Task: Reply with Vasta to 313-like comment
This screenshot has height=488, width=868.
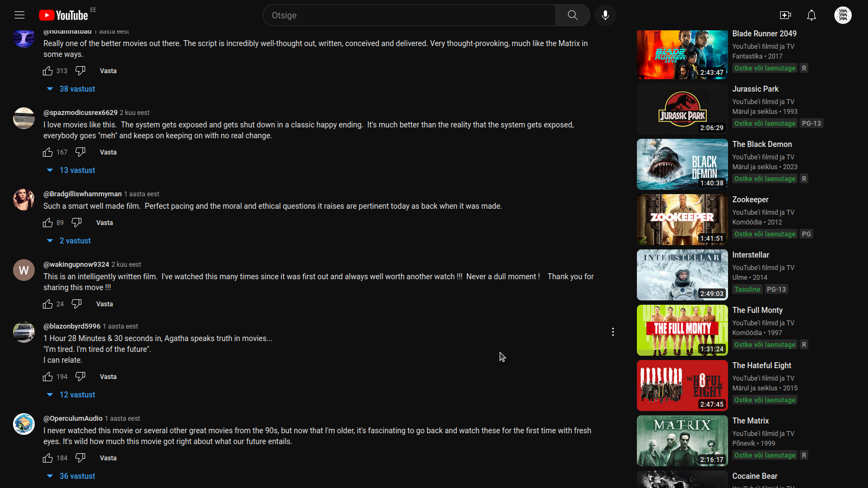Action: pyautogui.click(x=108, y=71)
